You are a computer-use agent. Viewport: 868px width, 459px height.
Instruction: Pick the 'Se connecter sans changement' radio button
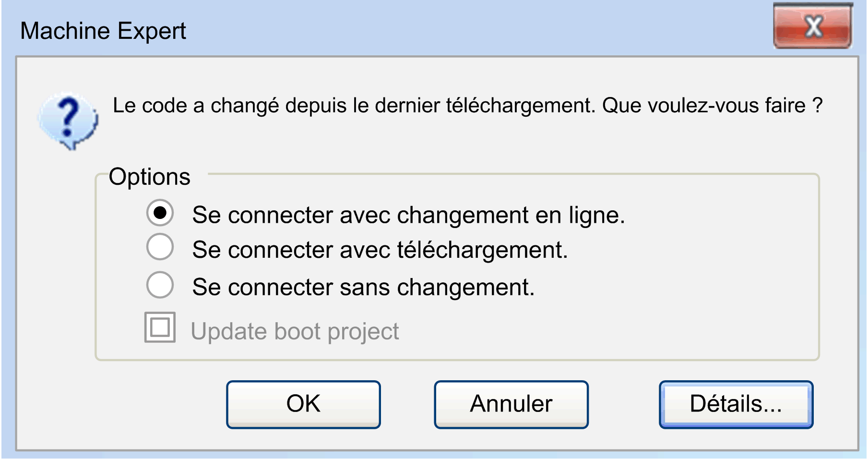coord(160,285)
